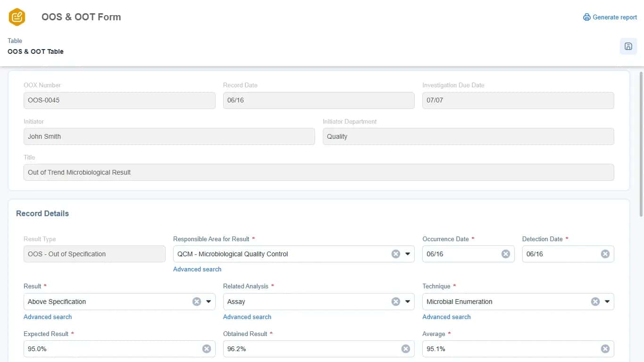This screenshot has height=362, width=644.
Task: Open Advanced search under Result field
Action: coord(48,317)
